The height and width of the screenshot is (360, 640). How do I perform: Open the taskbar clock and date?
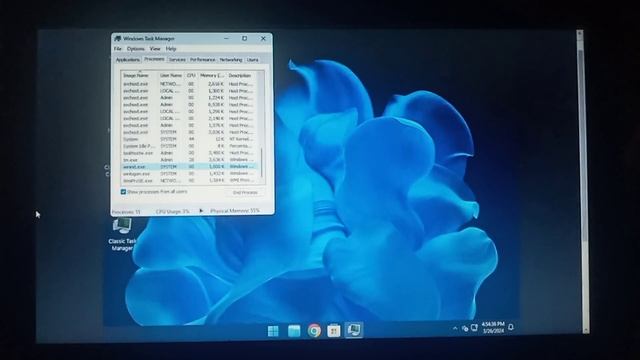click(493, 327)
